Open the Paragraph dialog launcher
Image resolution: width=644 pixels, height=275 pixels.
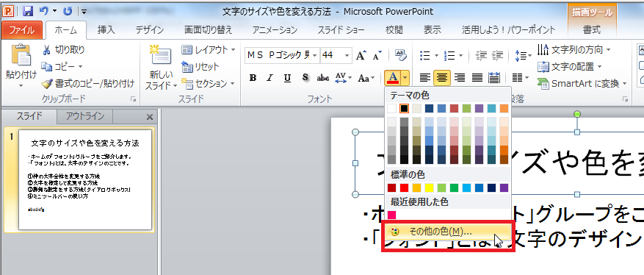(x=625, y=99)
